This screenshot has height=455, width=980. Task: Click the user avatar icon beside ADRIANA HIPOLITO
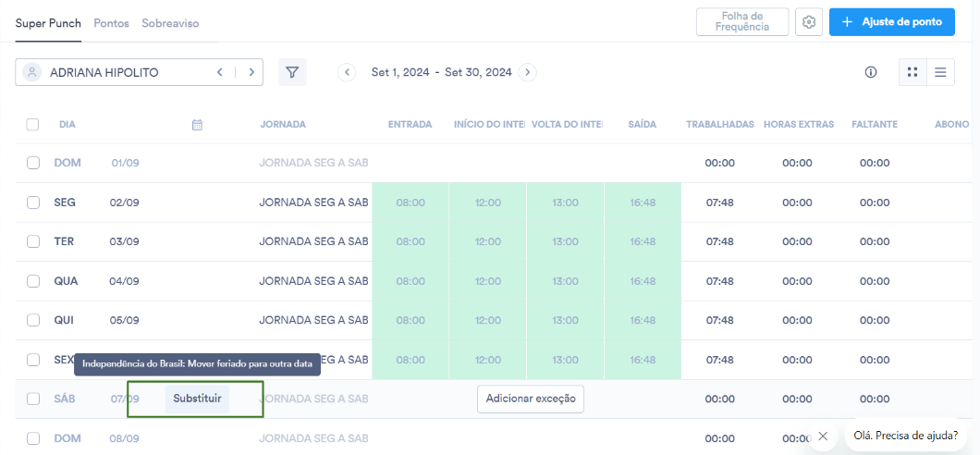click(31, 72)
